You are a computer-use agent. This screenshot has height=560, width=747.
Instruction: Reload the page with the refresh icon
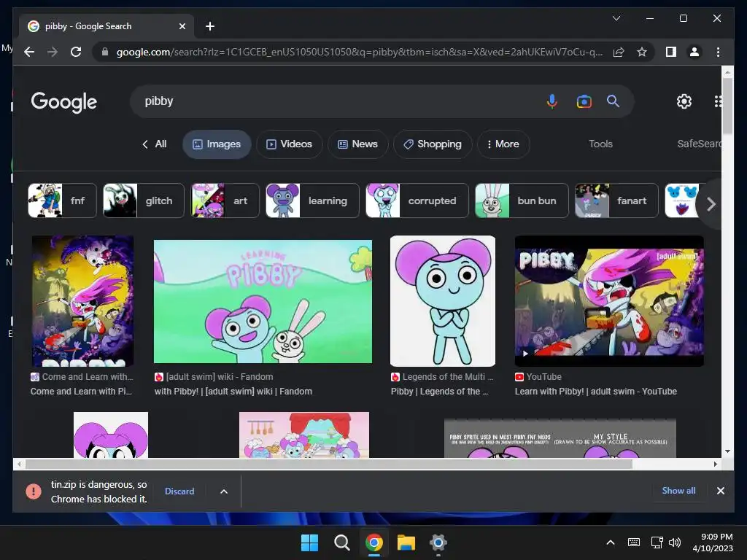coord(76,52)
